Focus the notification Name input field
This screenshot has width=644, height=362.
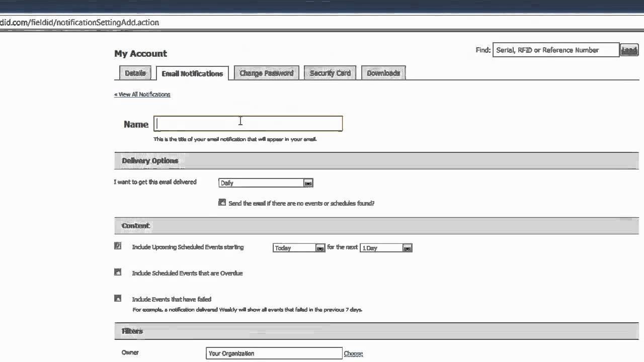click(248, 124)
